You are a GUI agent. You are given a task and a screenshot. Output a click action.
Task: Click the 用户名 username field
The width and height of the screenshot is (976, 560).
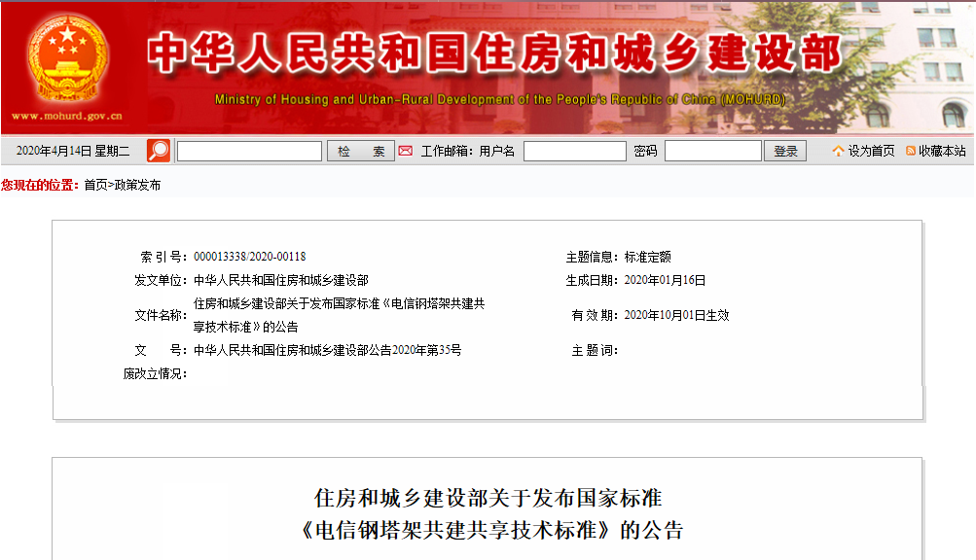point(574,150)
